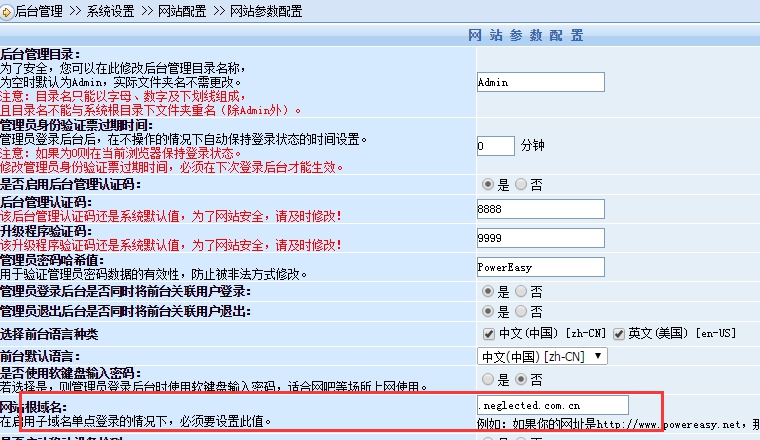Click the home icon before 后台管理

[8, 10]
